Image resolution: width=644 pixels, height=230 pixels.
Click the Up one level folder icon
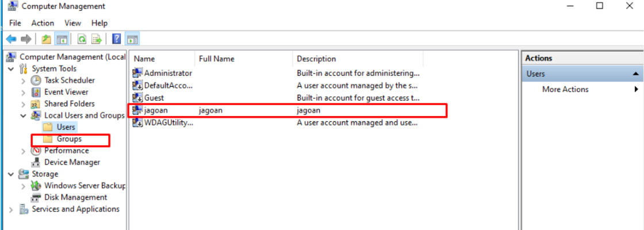point(47,40)
